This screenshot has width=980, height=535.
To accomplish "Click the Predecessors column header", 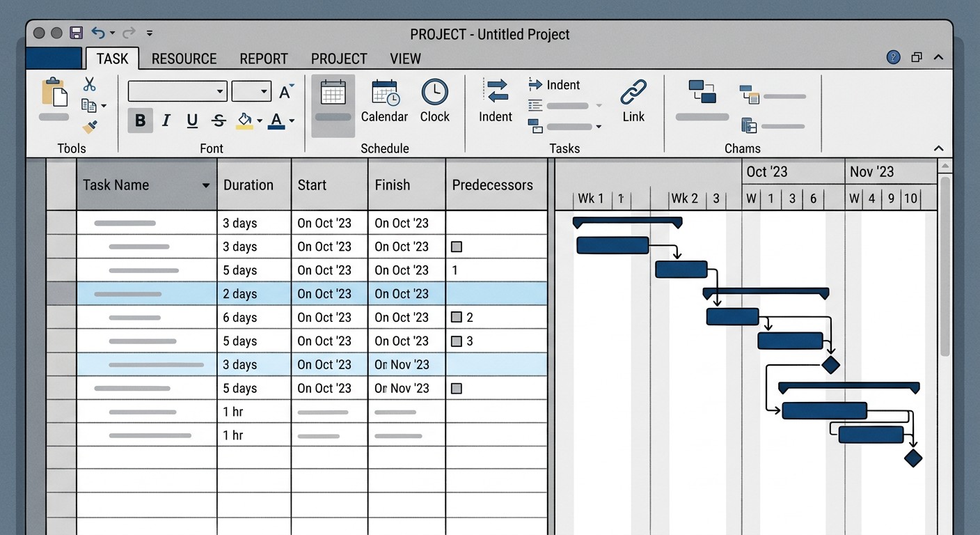I will coord(496,185).
